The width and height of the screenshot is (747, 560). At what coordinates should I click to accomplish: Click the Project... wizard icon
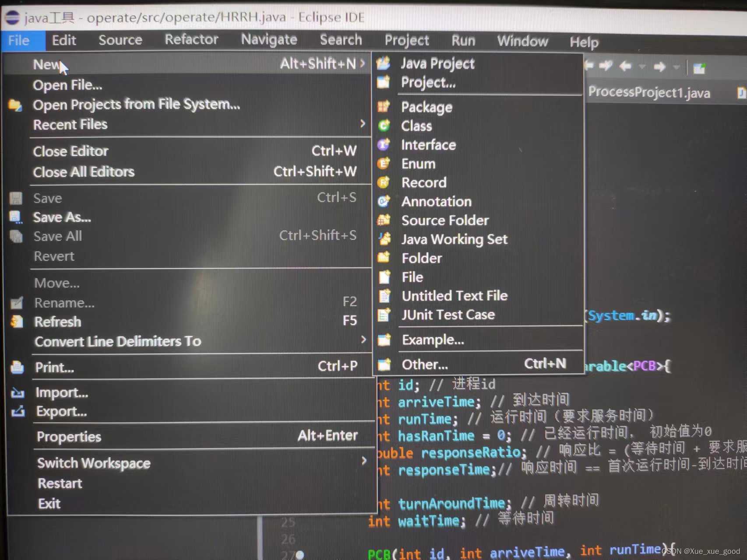click(384, 82)
